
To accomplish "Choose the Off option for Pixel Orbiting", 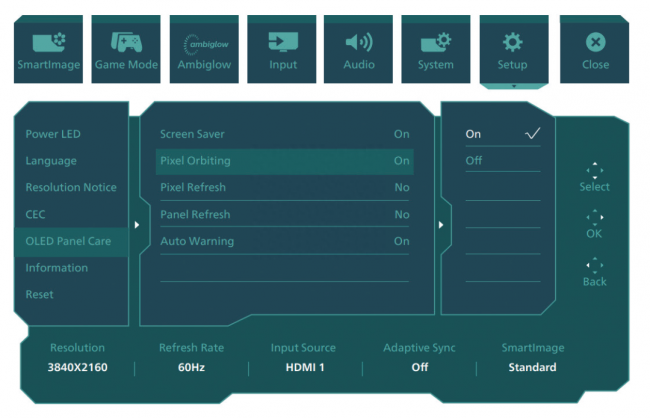I will (x=503, y=160).
